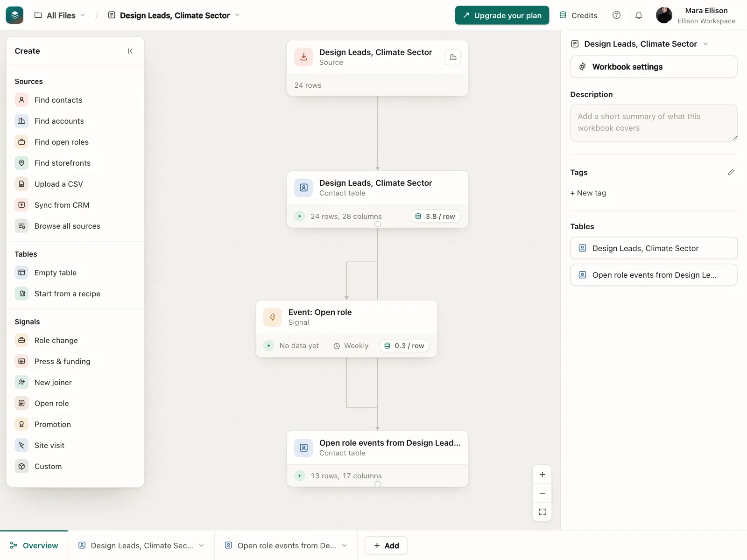Switch to Overview tab
747x560 pixels.
point(34,546)
